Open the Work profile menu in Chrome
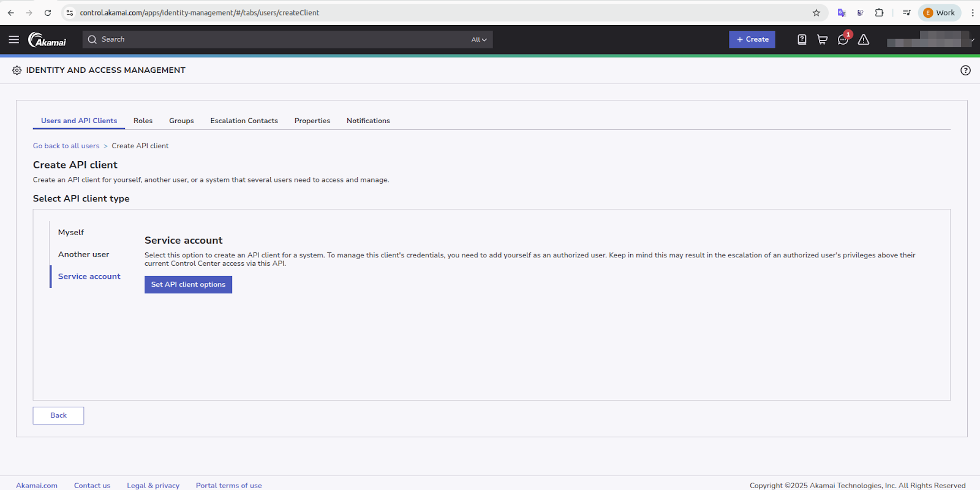This screenshot has width=980, height=490. 939,13
